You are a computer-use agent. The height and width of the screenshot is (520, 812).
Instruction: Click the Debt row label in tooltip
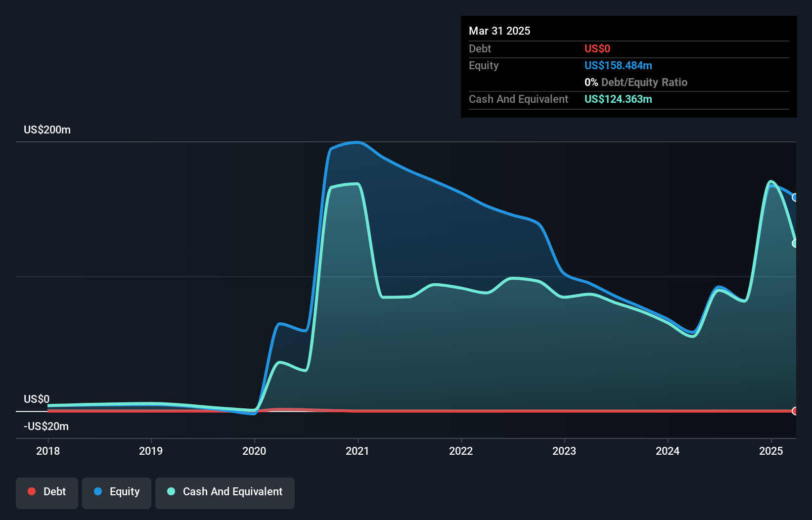[480, 48]
